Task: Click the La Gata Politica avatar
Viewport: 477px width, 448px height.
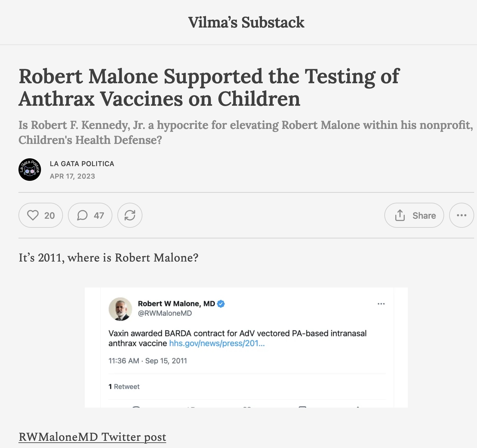Action: (x=30, y=170)
